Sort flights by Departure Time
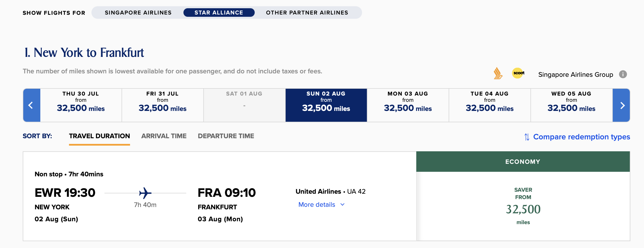The image size is (644, 248). [x=226, y=136]
